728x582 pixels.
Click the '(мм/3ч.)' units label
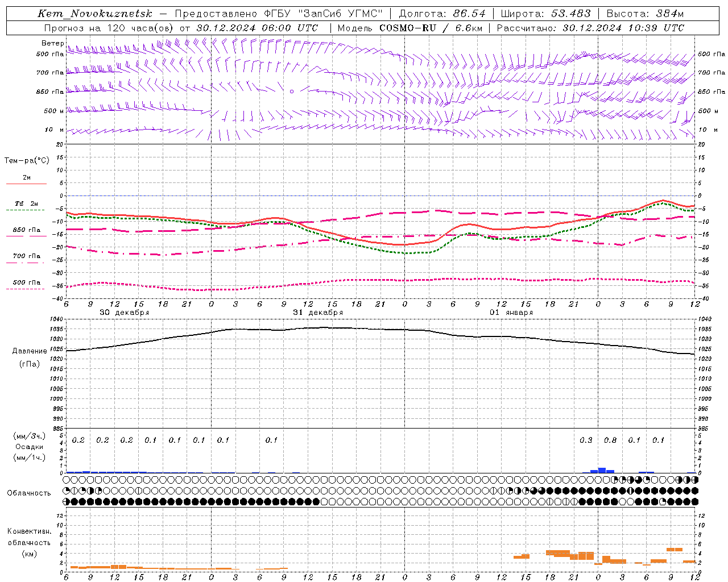point(30,436)
